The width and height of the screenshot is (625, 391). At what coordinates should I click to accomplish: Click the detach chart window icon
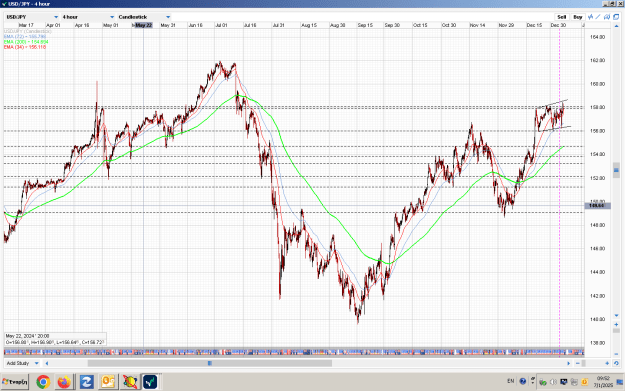[616, 17]
